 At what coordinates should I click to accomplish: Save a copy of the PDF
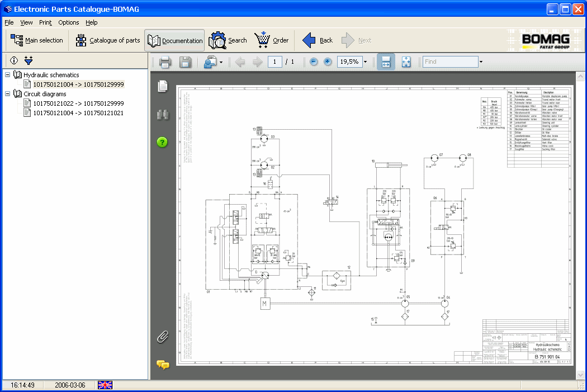click(185, 62)
